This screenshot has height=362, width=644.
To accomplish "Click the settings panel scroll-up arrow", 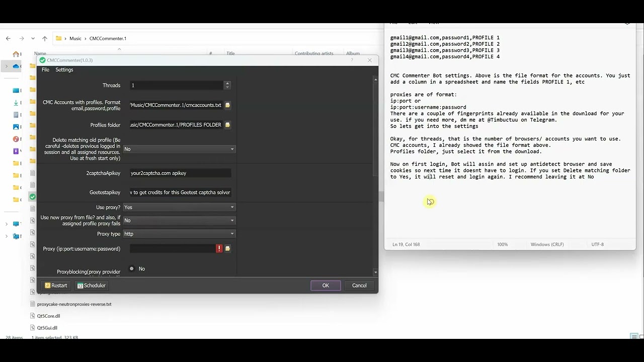I will [375, 79].
